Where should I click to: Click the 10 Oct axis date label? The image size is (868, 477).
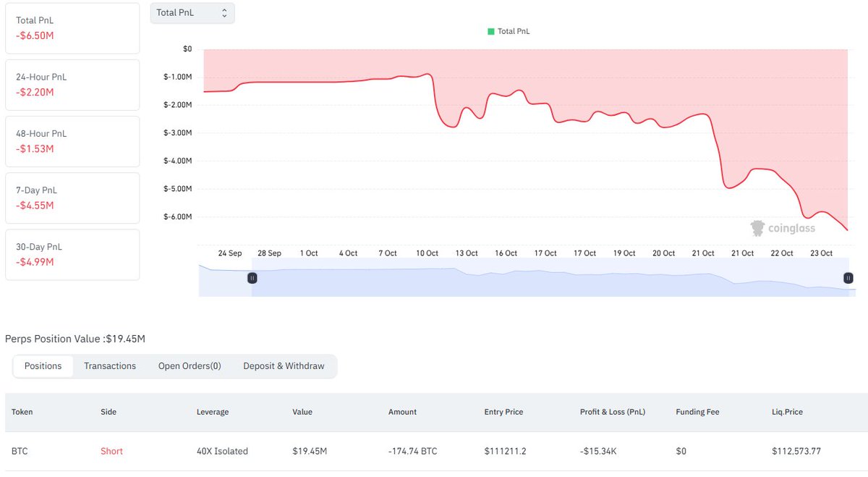click(427, 253)
